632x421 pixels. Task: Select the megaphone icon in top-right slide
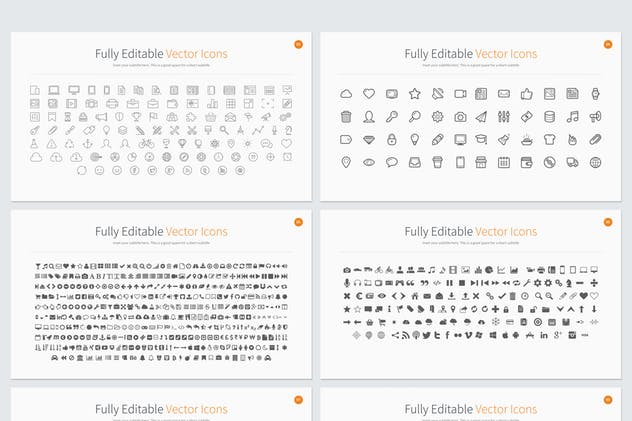[x=595, y=116]
